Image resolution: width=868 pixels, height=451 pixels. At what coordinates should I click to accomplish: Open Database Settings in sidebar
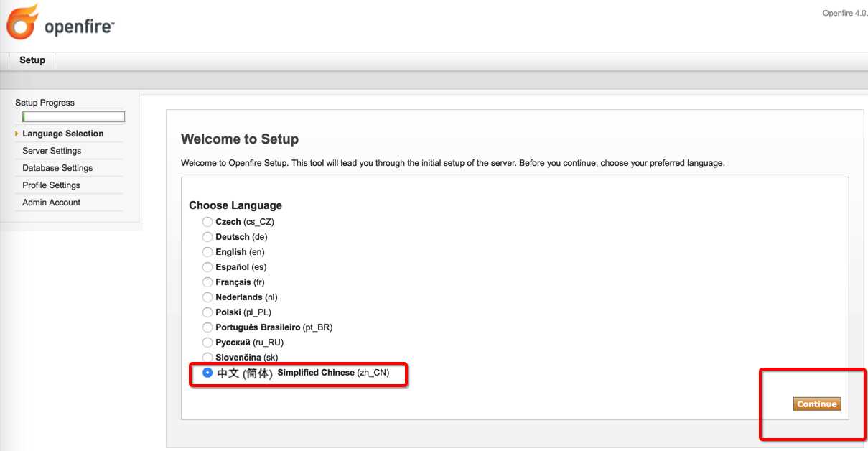57,168
